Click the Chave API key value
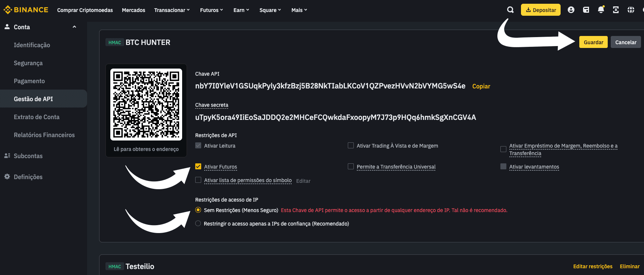644x275 pixels. (x=330, y=86)
